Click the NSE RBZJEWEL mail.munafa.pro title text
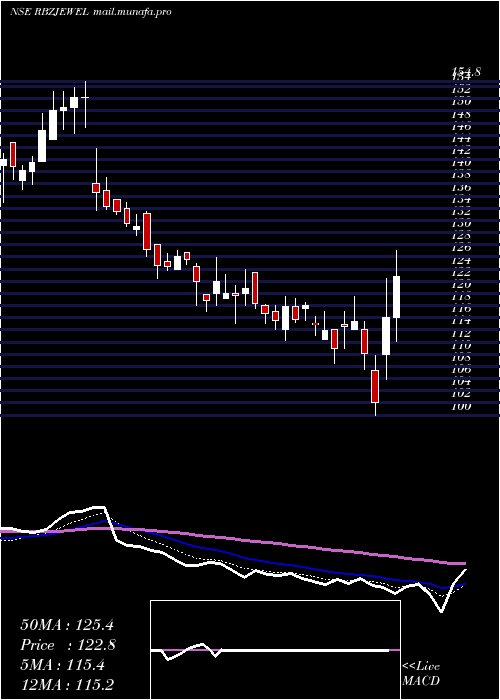The image size is (500, 700). (91, 12)
